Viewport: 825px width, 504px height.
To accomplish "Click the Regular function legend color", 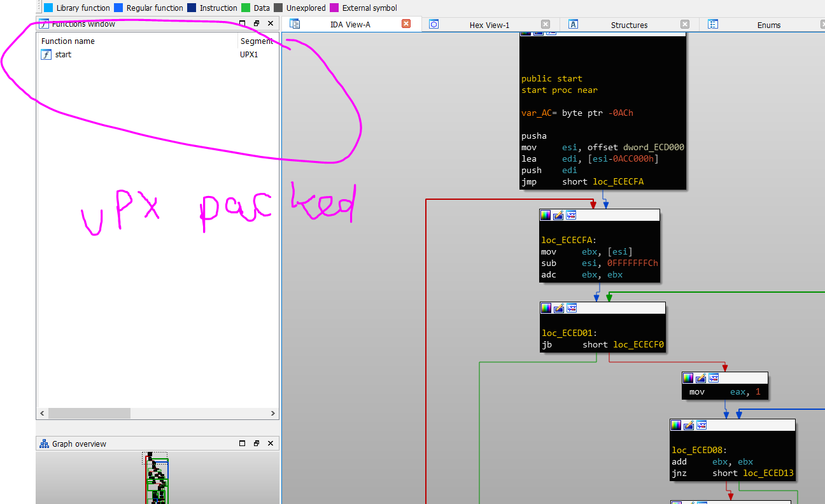I will click(x=118, y=8).
